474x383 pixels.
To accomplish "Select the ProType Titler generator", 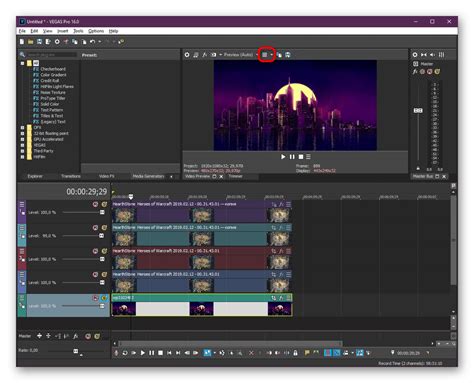I will click(53, 98).
